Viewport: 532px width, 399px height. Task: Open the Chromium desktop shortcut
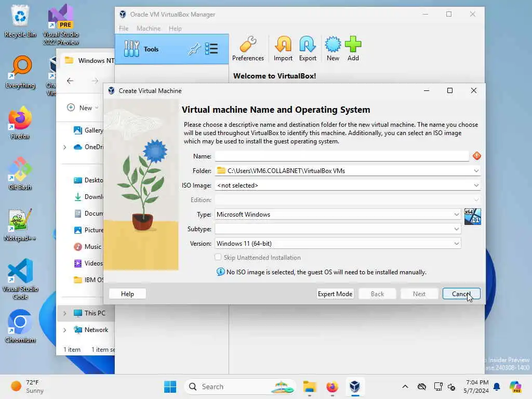20,326
